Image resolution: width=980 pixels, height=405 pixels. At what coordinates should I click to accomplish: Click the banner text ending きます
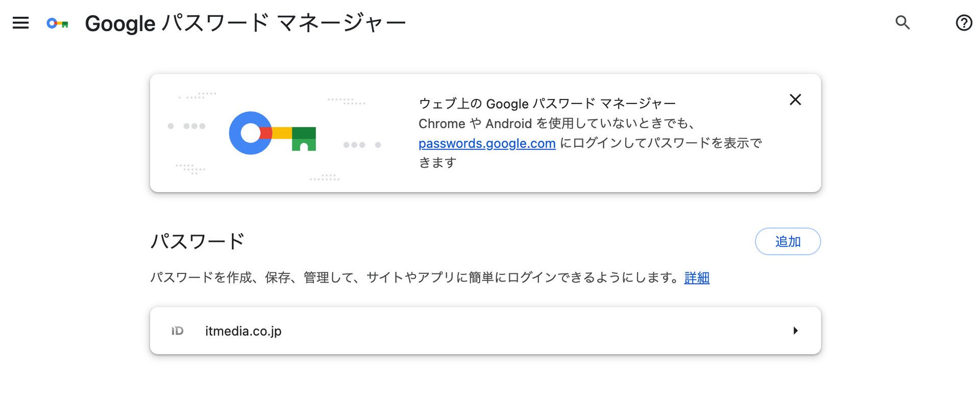(437, 163)
